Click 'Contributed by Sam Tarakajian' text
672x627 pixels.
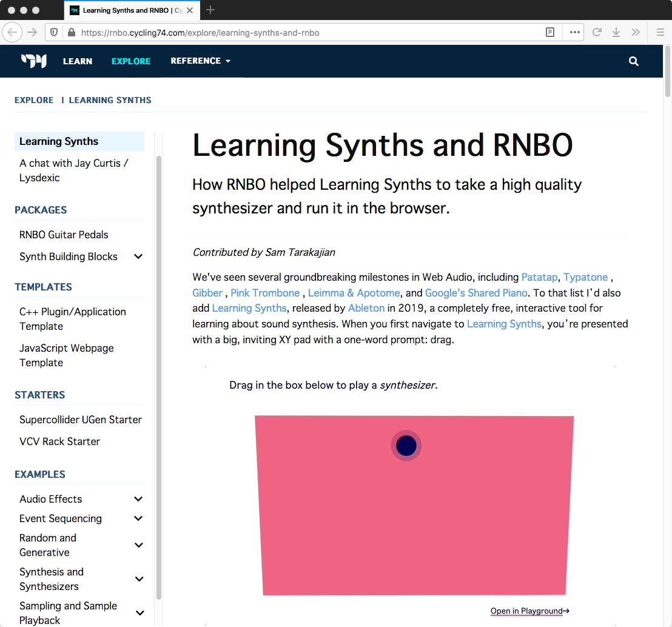coord(264,252)
